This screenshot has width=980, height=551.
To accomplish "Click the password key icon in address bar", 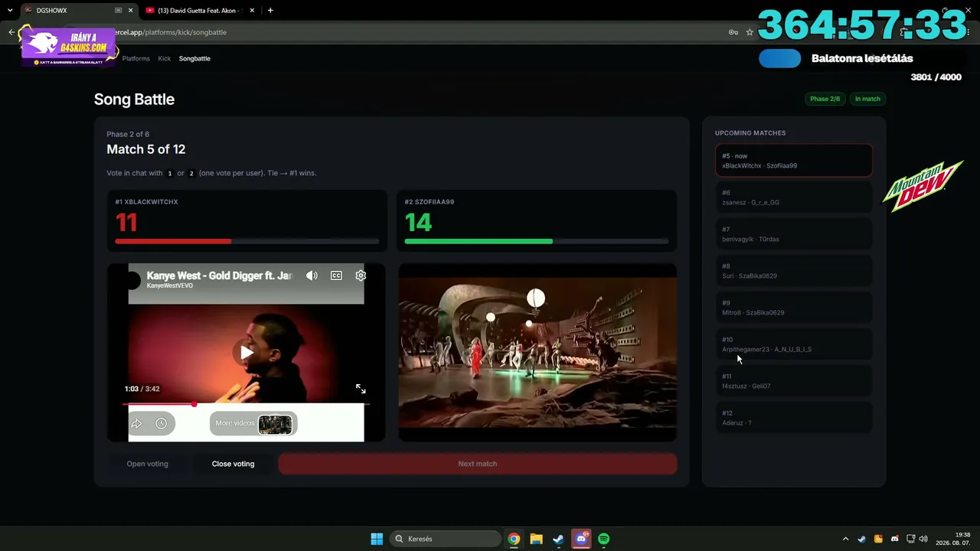I will pos(733,32).
